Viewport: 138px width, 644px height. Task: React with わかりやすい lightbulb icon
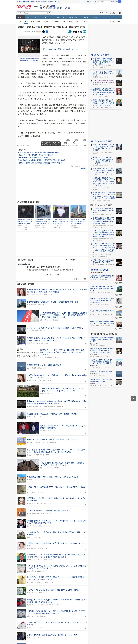coord(74,143)
